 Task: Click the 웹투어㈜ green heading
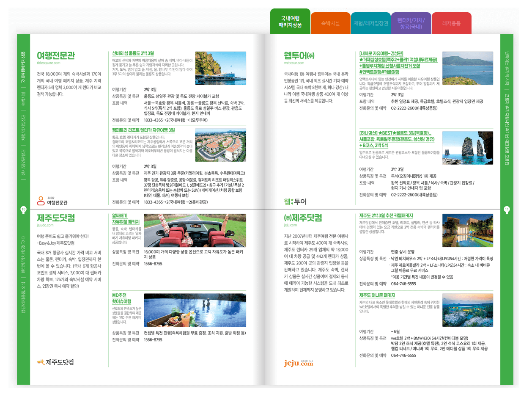(299, 55)
